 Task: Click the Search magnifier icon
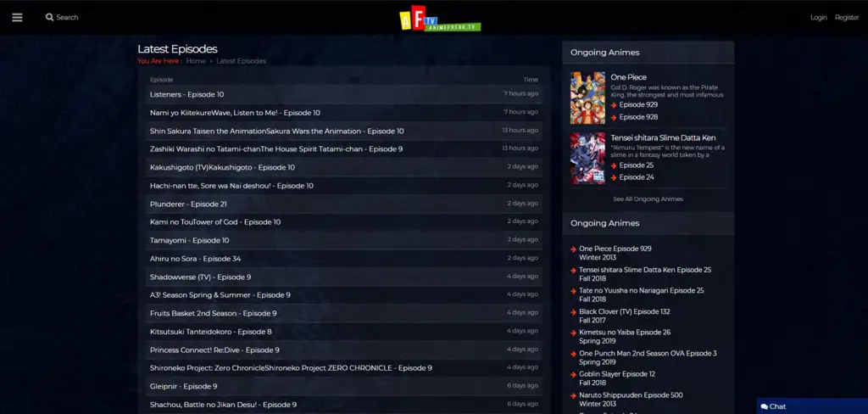pos(50,17)
